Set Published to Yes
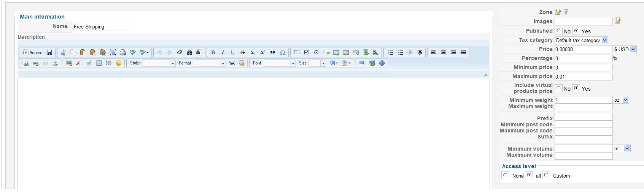The image size is (644, 192). 576,31
